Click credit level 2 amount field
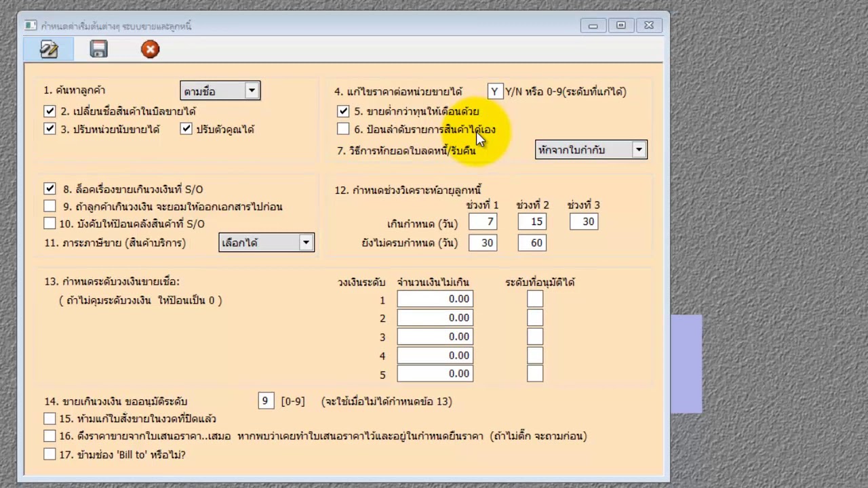This screenshot has height=488, width=868. click(435, 317)
